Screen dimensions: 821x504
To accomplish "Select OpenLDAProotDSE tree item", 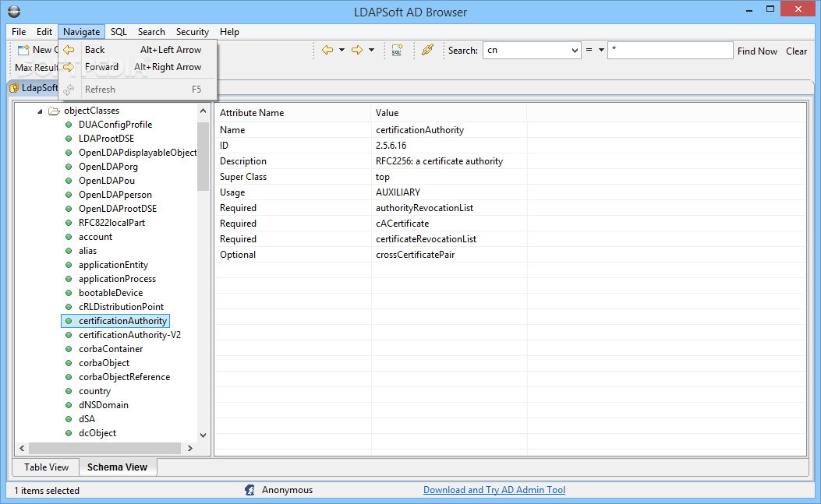I will click(118, 208).
